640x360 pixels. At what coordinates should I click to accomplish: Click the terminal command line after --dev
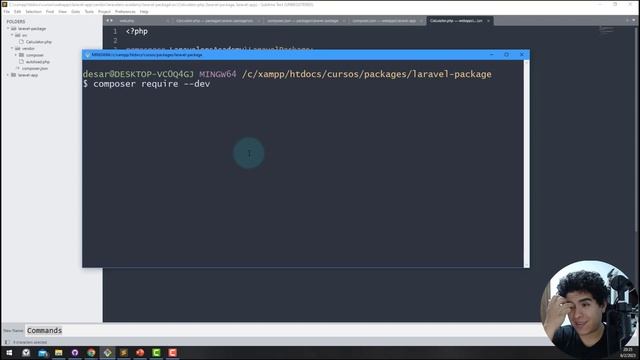(x=212, y=84)
